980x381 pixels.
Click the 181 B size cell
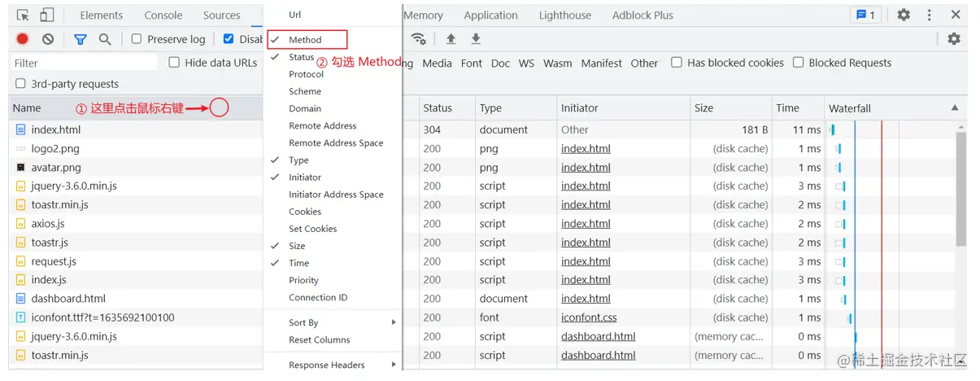tap(730, 129)
